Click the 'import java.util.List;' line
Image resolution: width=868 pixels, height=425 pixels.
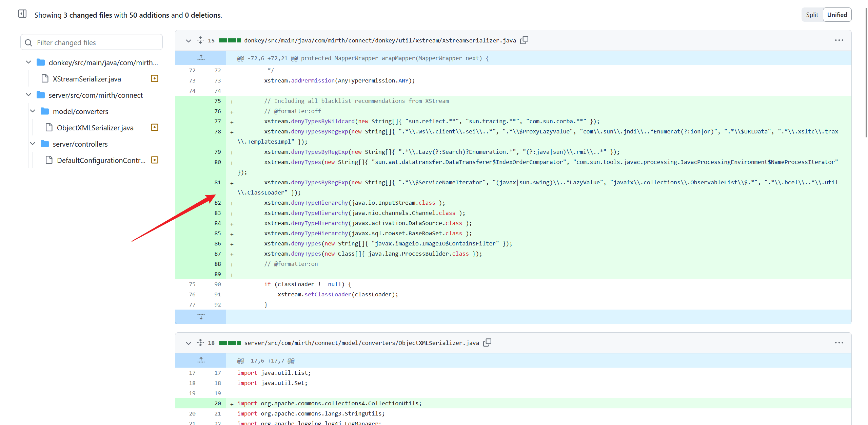pyautogui.click(x=274, y=373)
